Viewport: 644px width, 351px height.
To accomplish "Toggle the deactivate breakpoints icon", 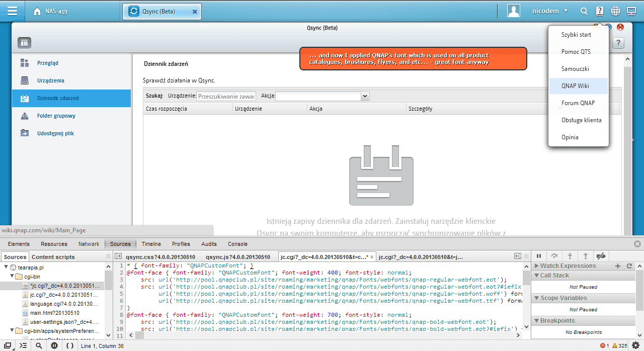I will [601, 256].
